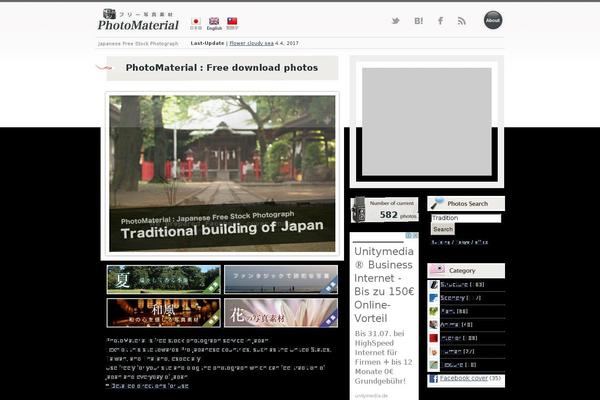600x400 pixels.
Task: Click the PhotoMaterial logo
Action: pyautogui.click(x=138, y=20)
